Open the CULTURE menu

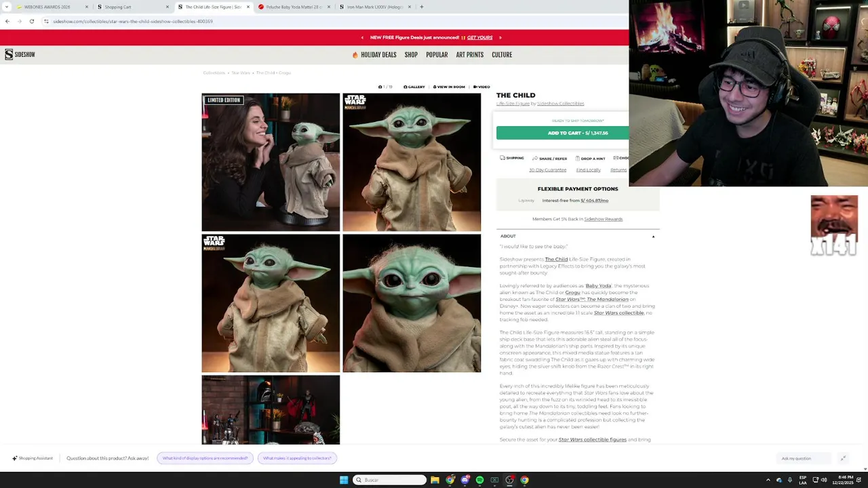point(502,55)
